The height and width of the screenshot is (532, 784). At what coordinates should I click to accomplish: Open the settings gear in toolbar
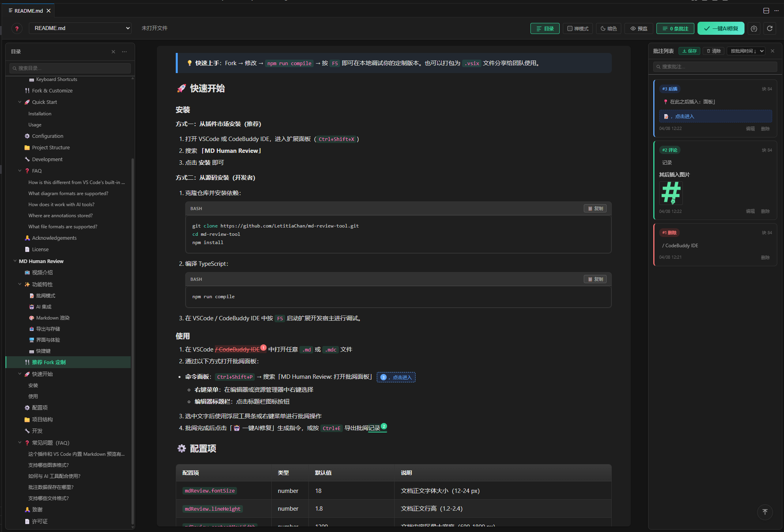click(x=754, y=28)
